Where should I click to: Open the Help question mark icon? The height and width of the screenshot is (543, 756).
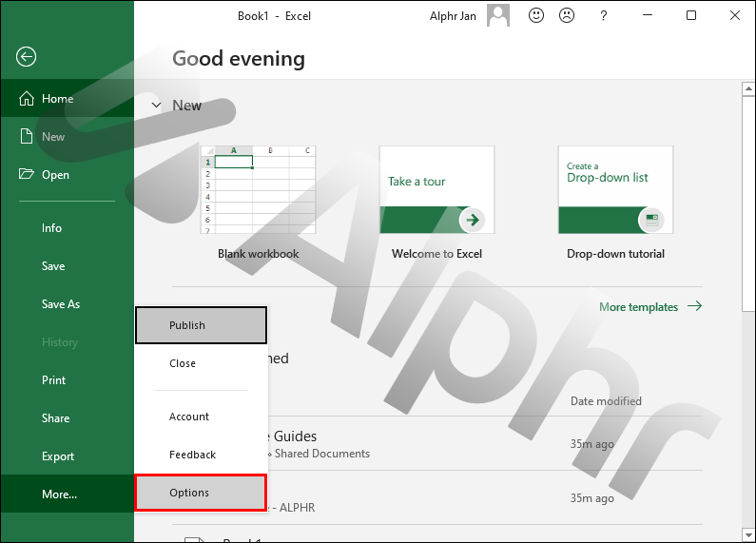pos(604,15)
